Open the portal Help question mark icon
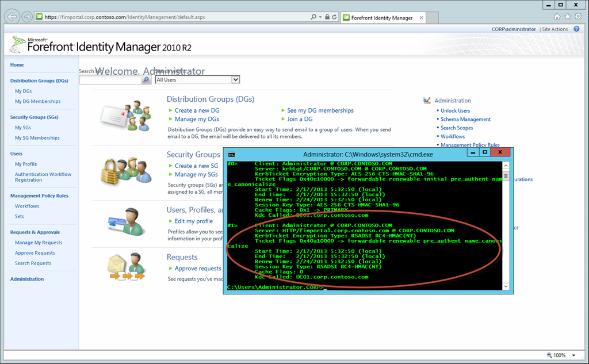Image resolution: width=589 pixels, height=364 pixels. (576, 29)
